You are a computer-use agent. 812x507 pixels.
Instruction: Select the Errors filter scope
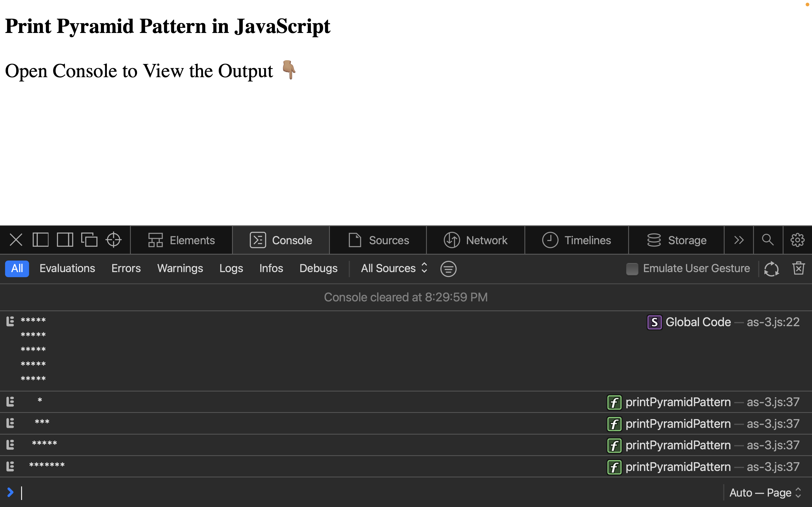click(x=126, y=268)
